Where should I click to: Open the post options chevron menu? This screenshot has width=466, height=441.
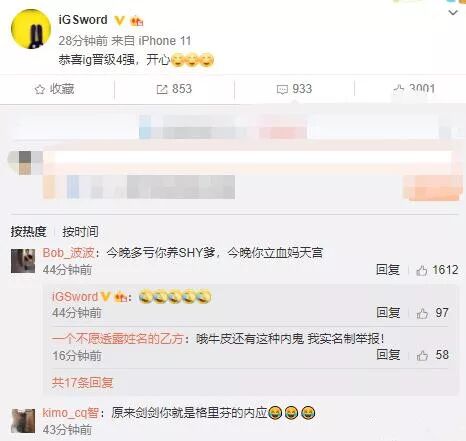tap(453, 13)
